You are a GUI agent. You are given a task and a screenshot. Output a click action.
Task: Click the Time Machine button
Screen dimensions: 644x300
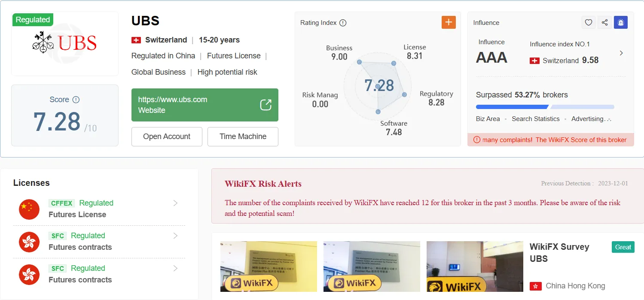[243, 136]
